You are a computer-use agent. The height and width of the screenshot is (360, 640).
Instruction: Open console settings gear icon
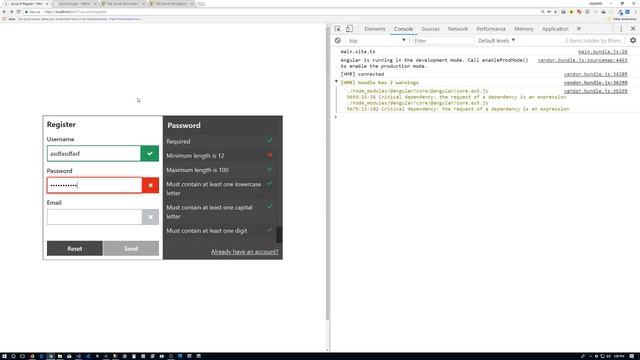tap(633, 40)
